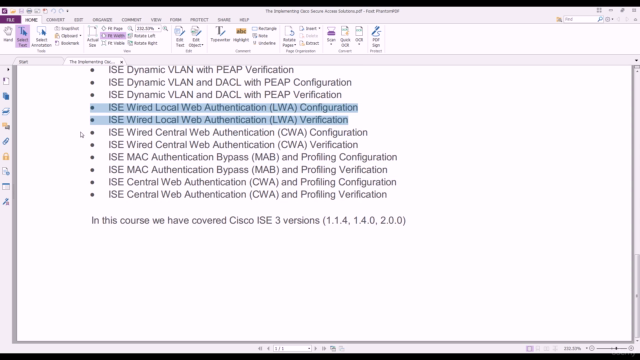
Task: Click the zoom out magnifier icon
Action: 130,29
